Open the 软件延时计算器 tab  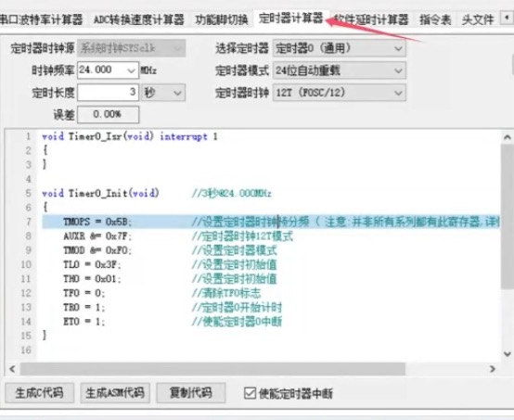tap(371, 20)
